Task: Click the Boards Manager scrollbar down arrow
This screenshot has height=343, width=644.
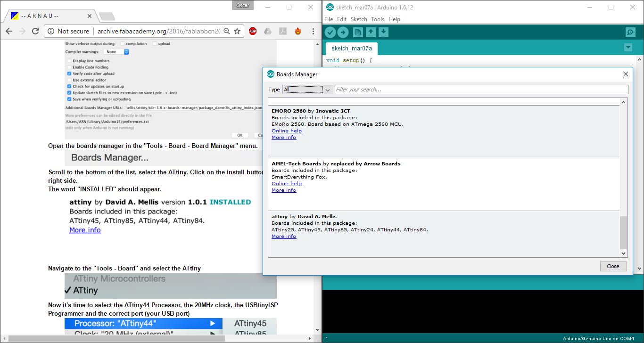Action: point(624,253)
